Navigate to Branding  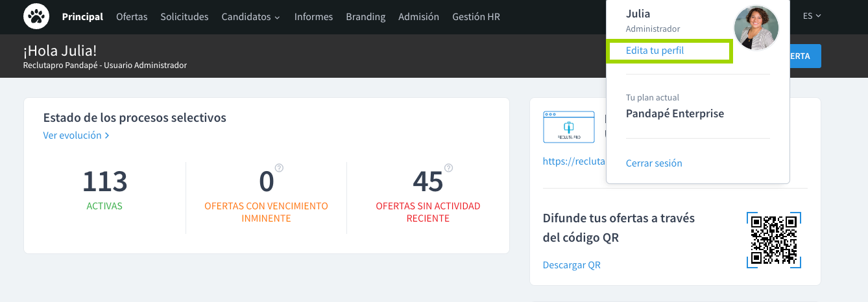coord(365,17)
